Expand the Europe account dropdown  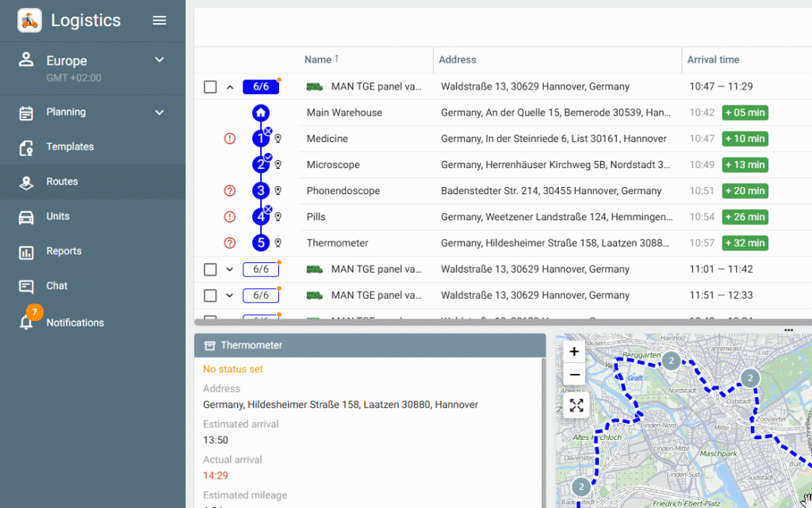point(159,60)
